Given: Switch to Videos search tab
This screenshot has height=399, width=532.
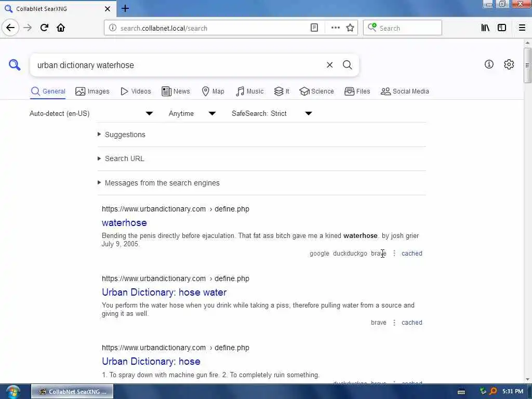Looking at the screenshot, I should tap(136, 91).
